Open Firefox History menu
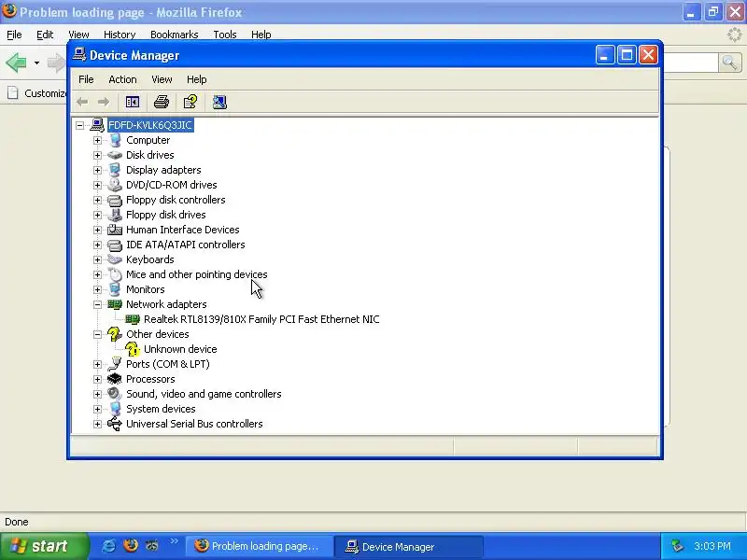 [120, 35]
